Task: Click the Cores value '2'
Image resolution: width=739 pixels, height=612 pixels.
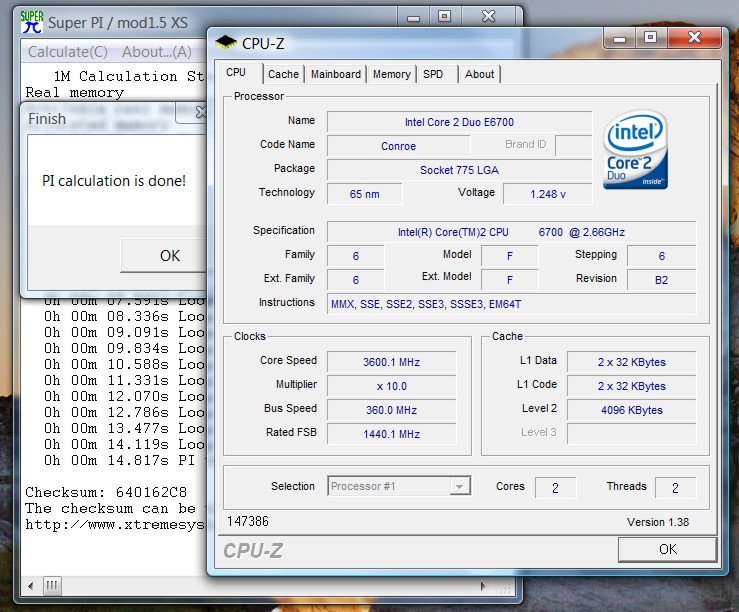Action: pyautogui.click(x=555, y=488)
